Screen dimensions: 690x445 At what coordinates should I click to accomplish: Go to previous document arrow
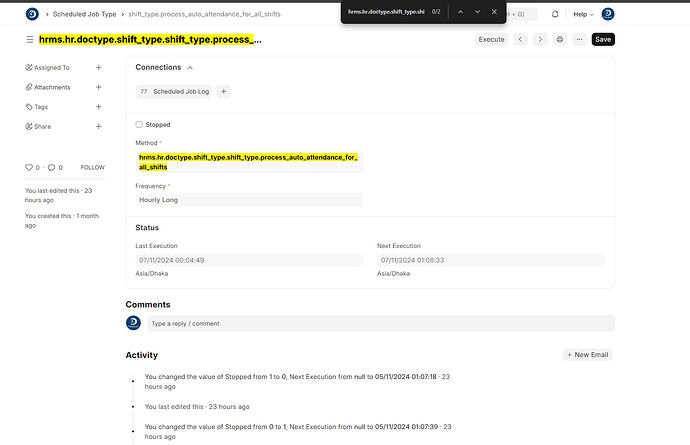(521, 39)
